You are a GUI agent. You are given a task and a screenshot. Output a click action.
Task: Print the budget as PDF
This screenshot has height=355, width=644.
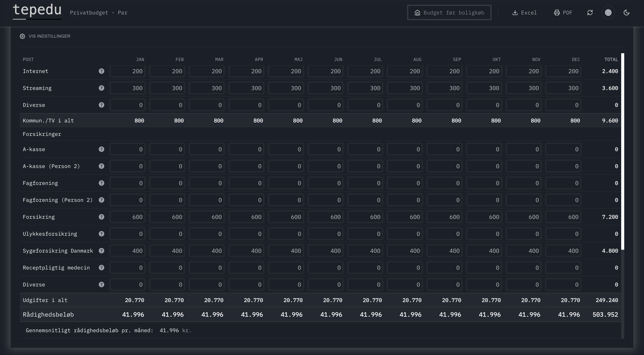coord(563,13)
